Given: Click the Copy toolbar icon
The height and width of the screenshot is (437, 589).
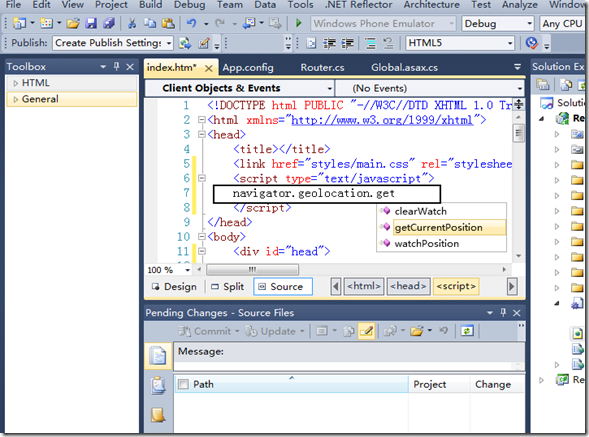Looking at the screenshot, I should click(x=150, y=24).
